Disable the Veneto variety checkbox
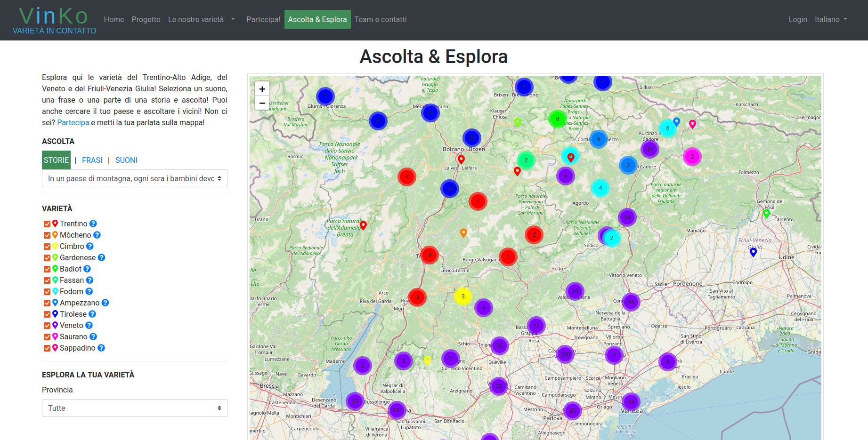Viewport: 868px width, 440px height. pos(47,326)
